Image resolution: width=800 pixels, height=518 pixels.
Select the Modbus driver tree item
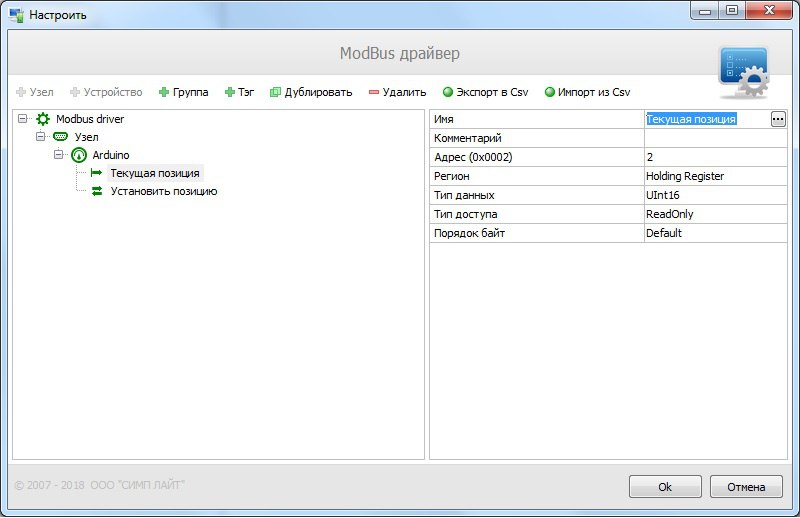[90, 119]
